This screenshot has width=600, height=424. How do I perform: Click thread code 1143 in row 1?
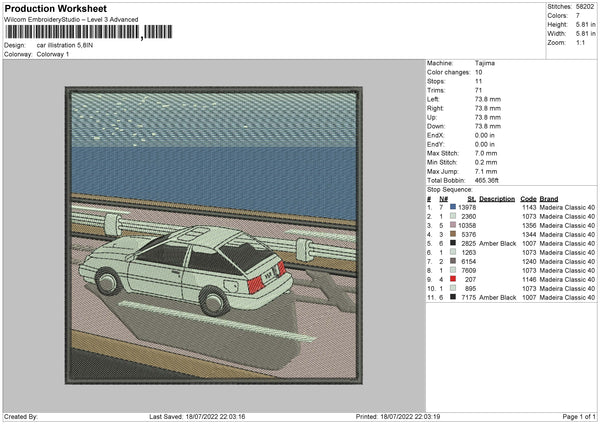point(529,207)
